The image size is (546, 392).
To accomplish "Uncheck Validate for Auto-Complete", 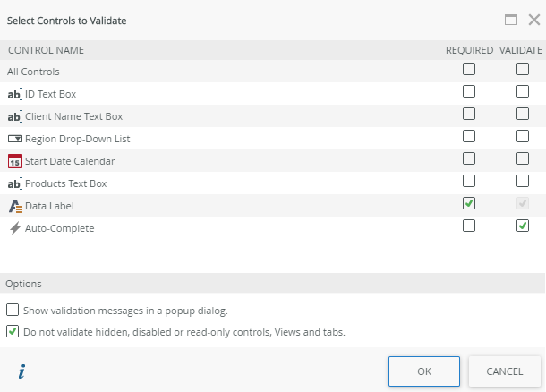I will click(523, 226).
